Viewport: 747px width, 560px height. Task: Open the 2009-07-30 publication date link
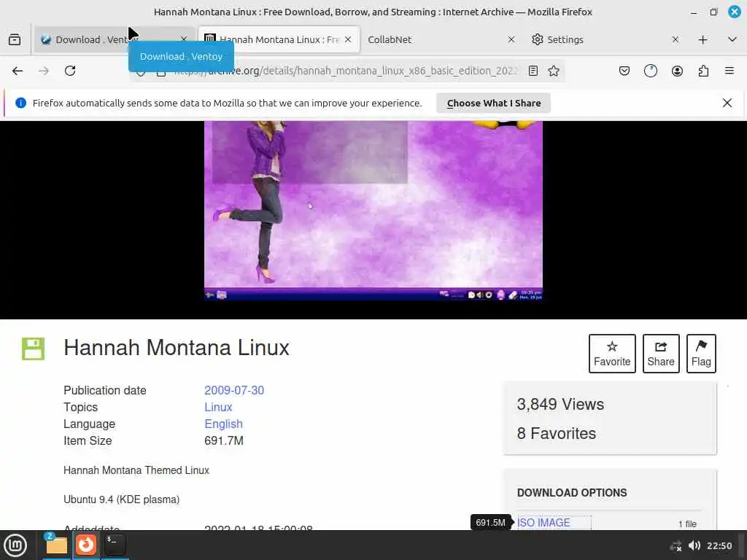point(234,390)
